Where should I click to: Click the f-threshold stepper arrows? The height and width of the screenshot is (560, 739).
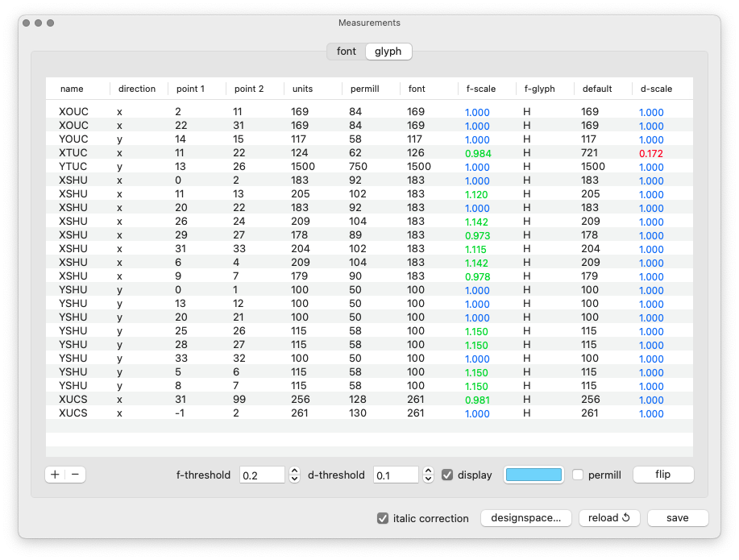(x=294, y=475)
